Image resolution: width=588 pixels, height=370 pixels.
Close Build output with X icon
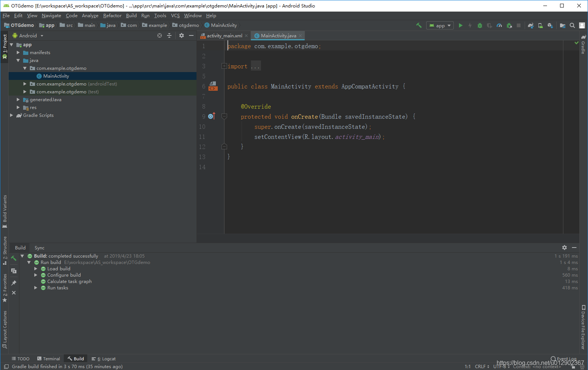14,293
